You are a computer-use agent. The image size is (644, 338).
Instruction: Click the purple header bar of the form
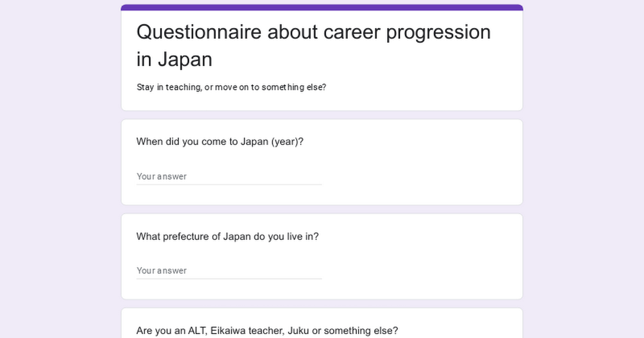click(322, 8)
